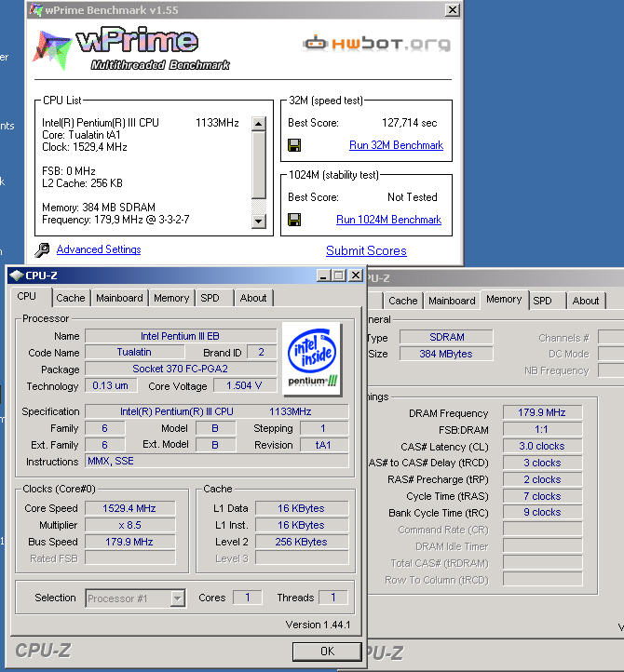Click Specification field Intel(R) Pentium(R) III CPU
The image size is (624, 672).
(x=217, y=412)
